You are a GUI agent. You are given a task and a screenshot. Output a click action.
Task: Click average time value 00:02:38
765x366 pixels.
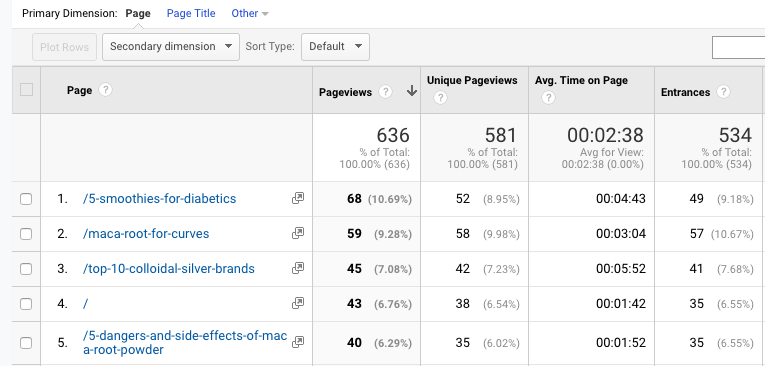605,135
